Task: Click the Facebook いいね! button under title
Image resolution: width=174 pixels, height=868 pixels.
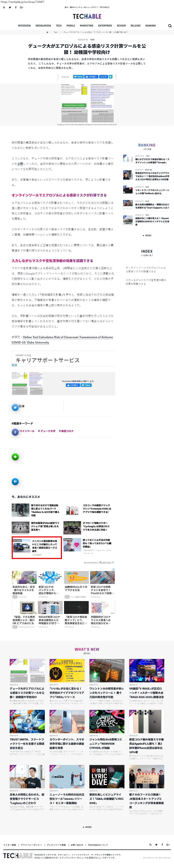Action: pyautogui.click(x=91, y=76)
